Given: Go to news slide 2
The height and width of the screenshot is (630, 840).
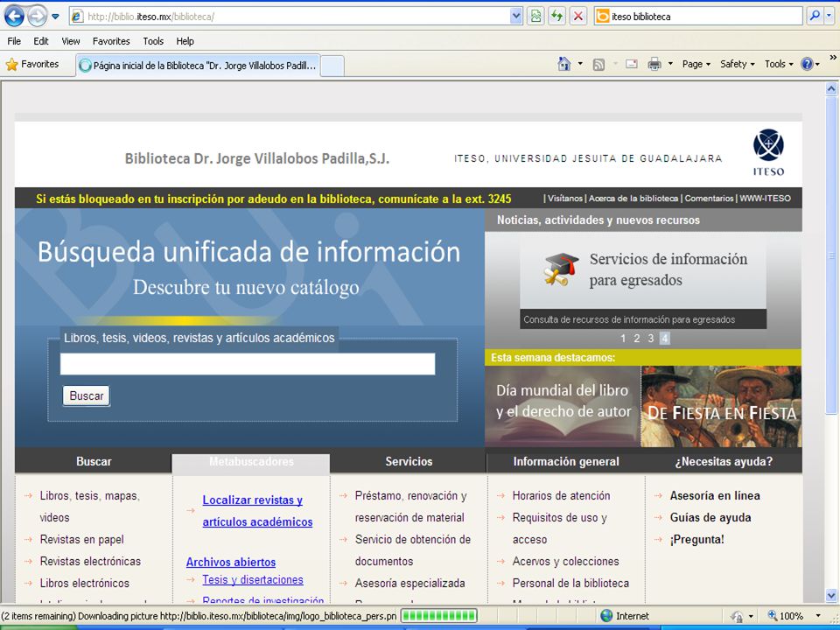Looking at the screenshot, I should point(636,338).
